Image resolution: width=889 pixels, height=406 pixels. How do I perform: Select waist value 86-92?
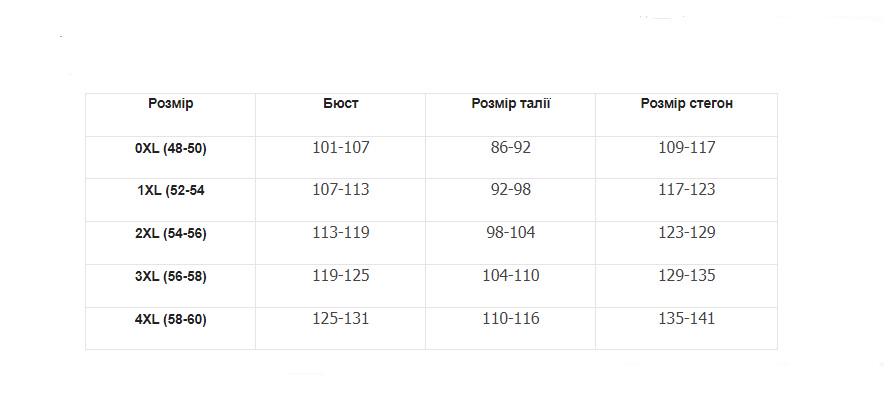tap(510, 148)
